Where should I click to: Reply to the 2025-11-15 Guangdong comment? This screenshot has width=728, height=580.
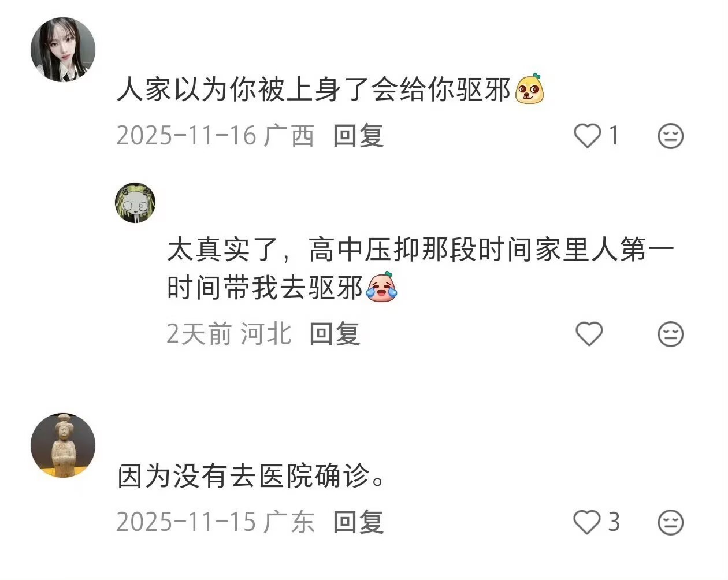[x=358, y=522]
